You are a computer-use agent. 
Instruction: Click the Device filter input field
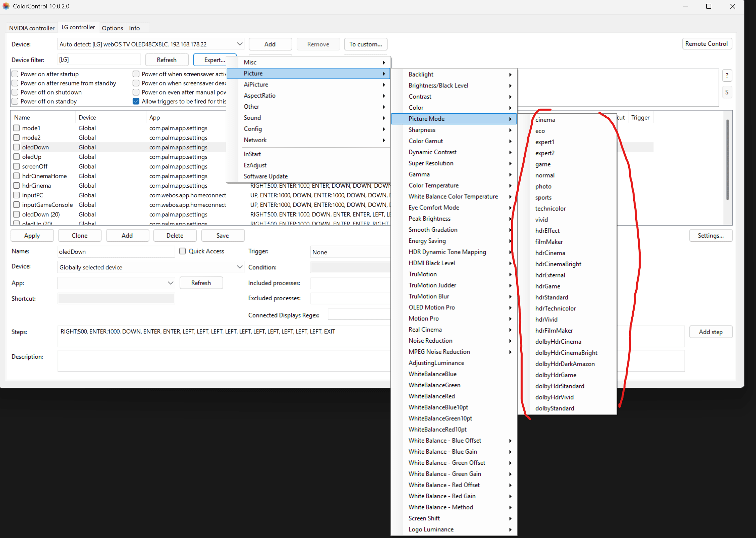[x=99, y=60]
